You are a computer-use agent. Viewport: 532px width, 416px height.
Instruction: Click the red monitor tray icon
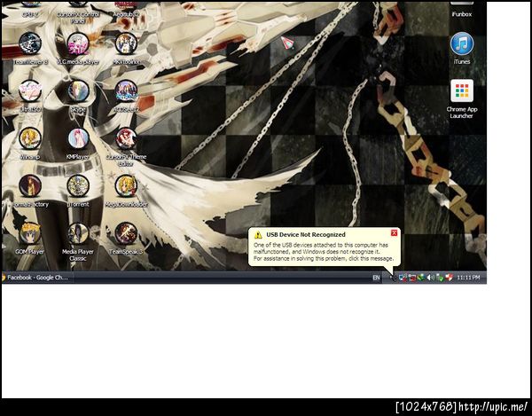[x=412, y=278]
